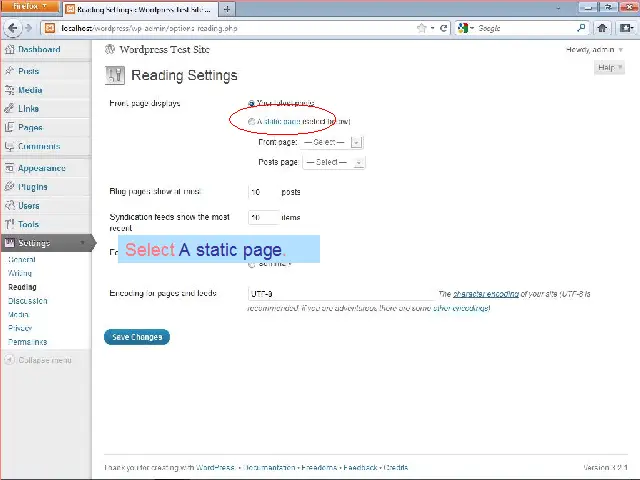
Task: Open Privacy settings submenu item
Action: click(x=20, y=328)
